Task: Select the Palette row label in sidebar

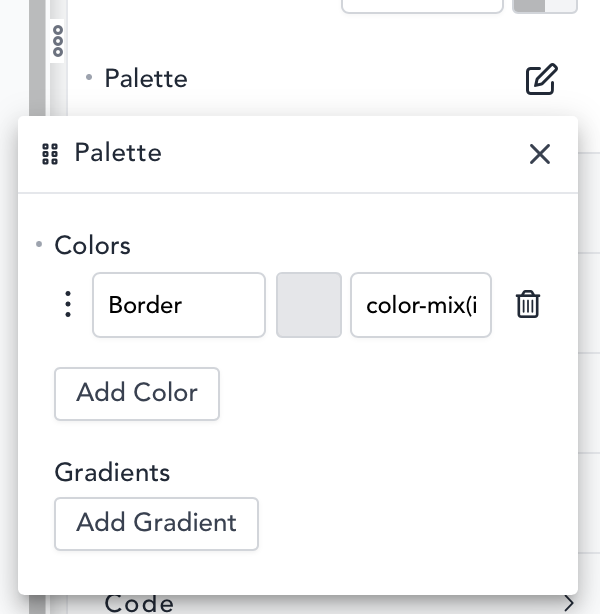Action: [x=146, y=78]
